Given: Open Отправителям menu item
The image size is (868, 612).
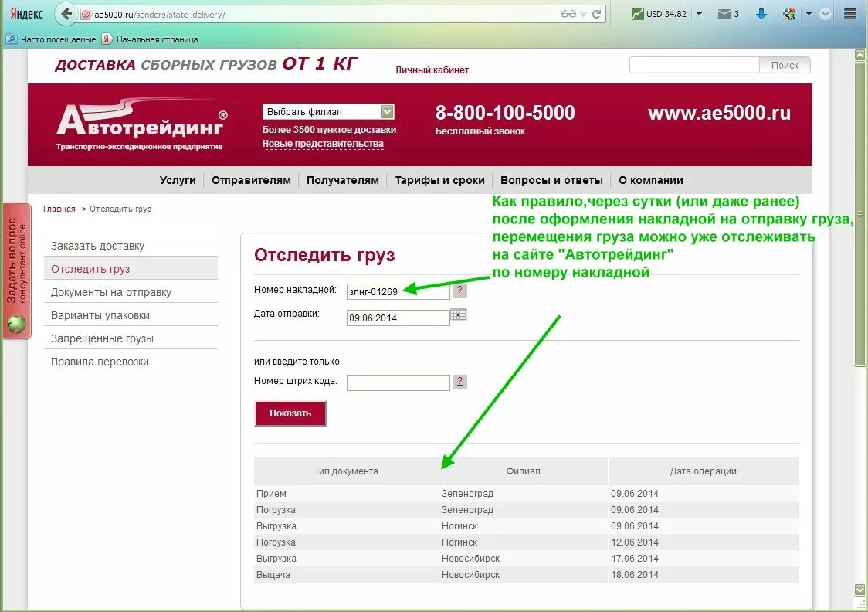Looking at the screenshot, I should click(251, 180).
